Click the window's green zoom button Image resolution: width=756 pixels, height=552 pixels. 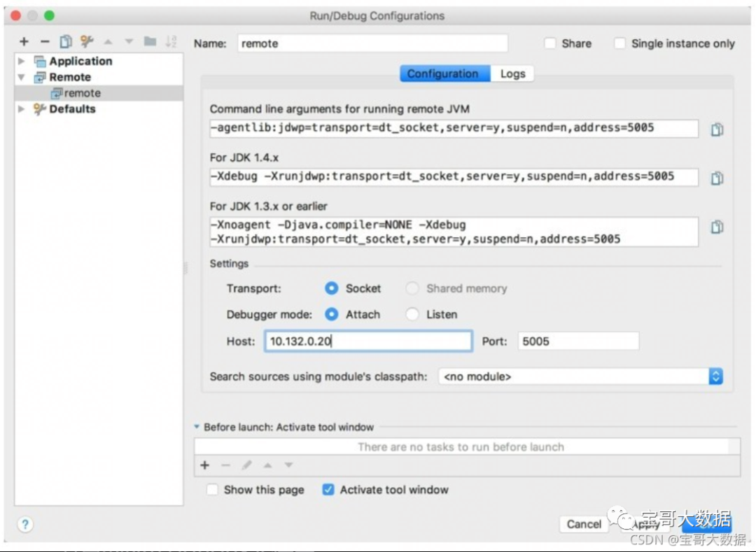[x=49, y=15]
